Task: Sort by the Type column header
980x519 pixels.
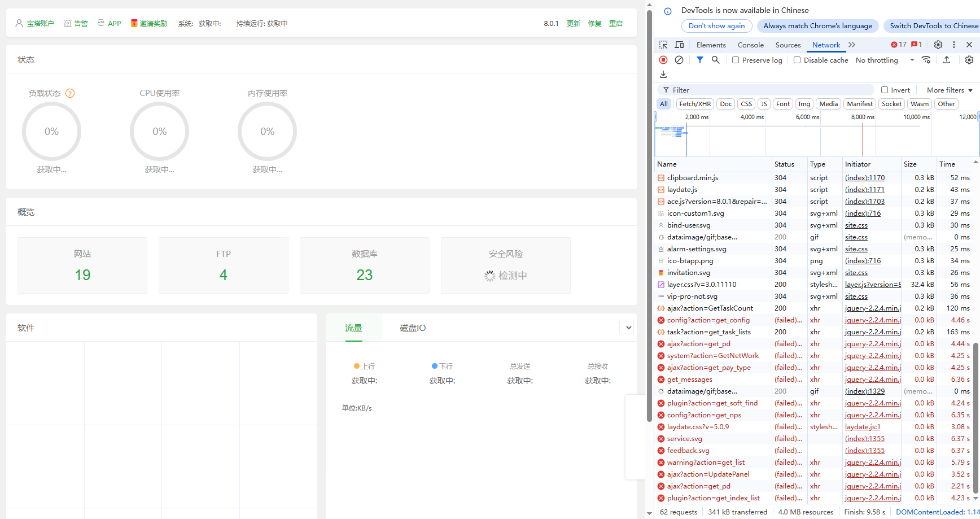Action: 825,164
